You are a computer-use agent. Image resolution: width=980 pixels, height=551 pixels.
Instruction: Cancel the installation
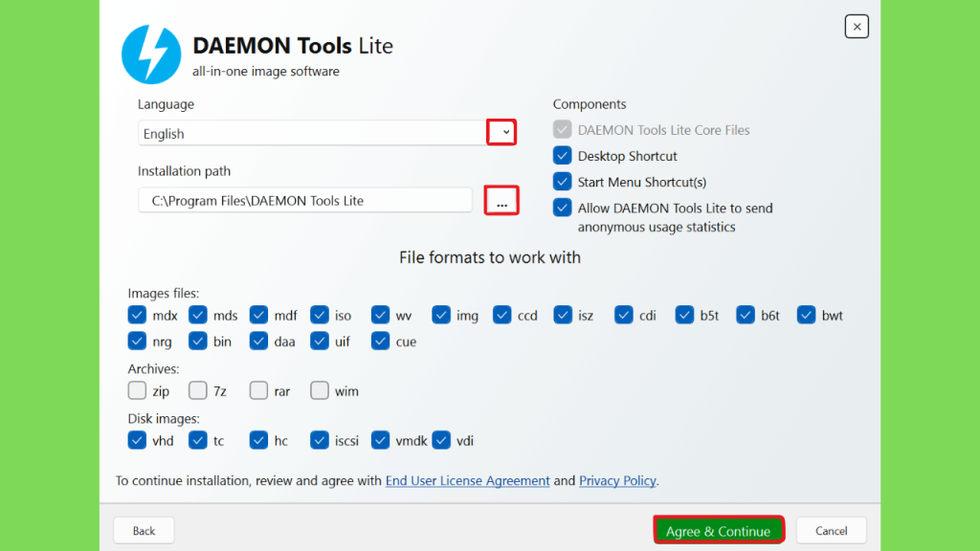pyautogui.click(x=831, y=531)
